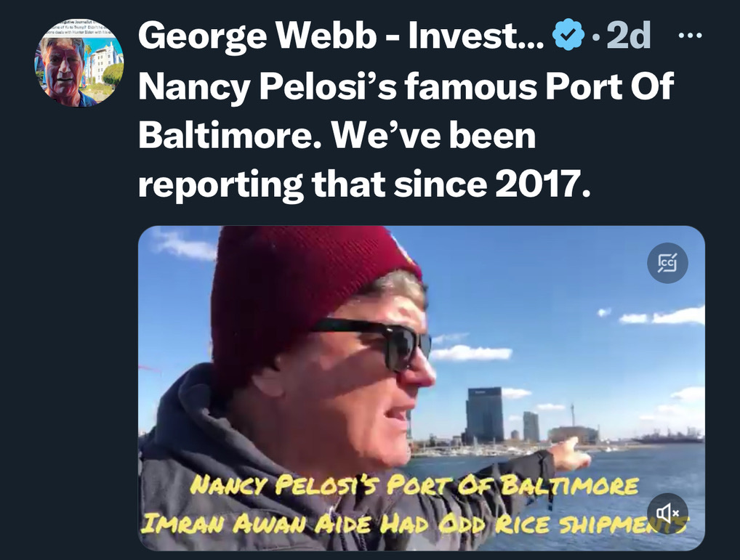Click the yellow "Nancy Pelosi's Port of Baltimore" caption
This screenshot has height=560, width=740.
click(x=414, y=485)
